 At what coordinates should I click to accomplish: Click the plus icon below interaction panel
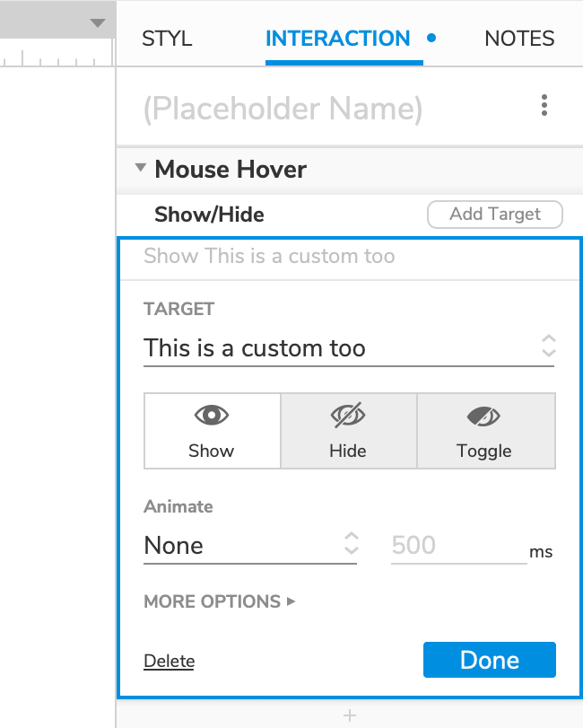(350, 715)
